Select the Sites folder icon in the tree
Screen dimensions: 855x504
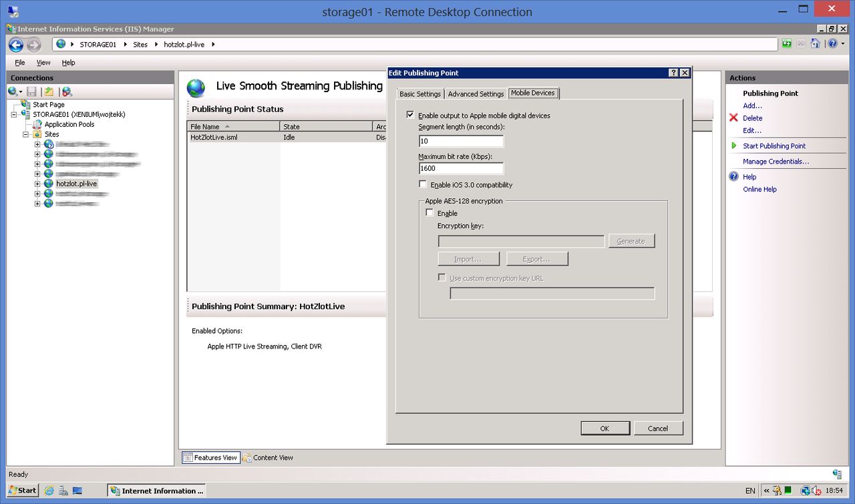pos(37,134)
